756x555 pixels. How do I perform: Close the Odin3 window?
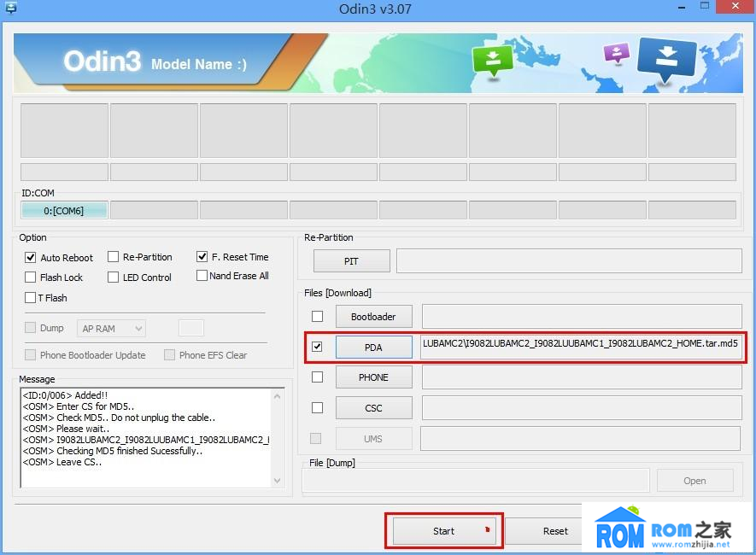pyautogui.click(x=735, y=6)
